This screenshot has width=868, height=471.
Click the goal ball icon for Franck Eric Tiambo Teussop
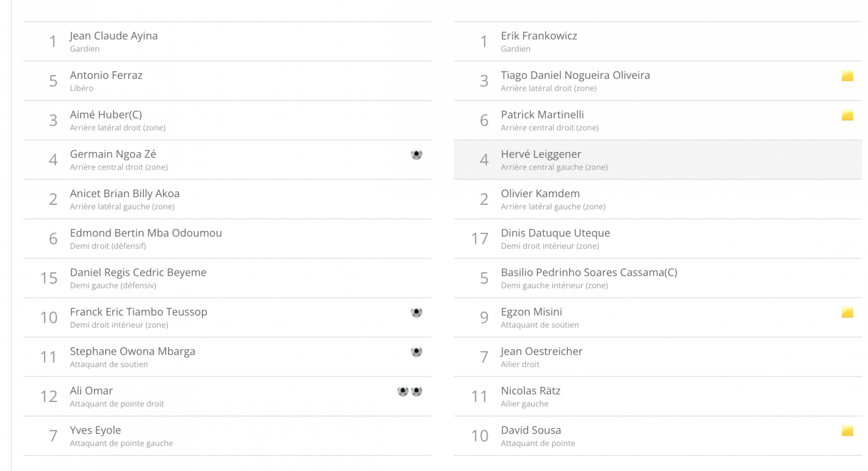pyautogui.click(x=416, y=312)
